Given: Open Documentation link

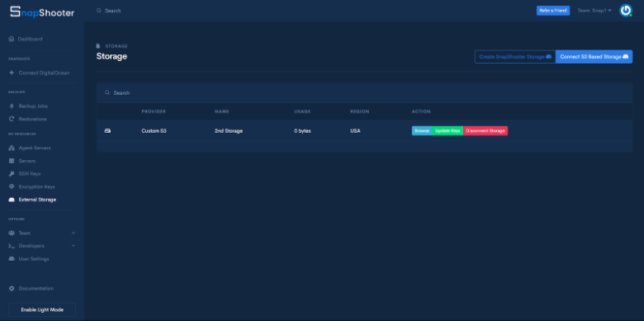Looking at the screenshot, I should (36, 289).
